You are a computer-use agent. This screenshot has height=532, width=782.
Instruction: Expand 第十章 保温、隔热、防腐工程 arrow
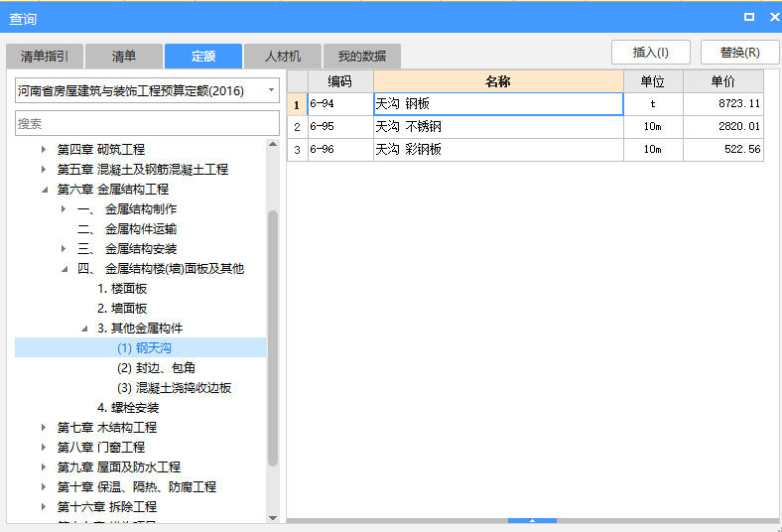pyautogui.click(x=44, y=487)
